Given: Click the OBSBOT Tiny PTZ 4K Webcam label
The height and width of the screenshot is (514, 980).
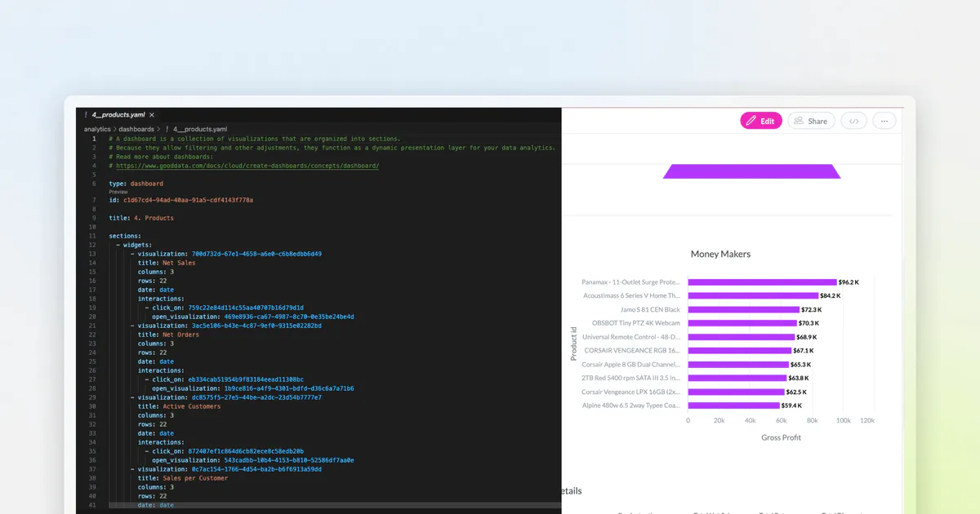Looking at the screenshot, I should click(636, 323).
